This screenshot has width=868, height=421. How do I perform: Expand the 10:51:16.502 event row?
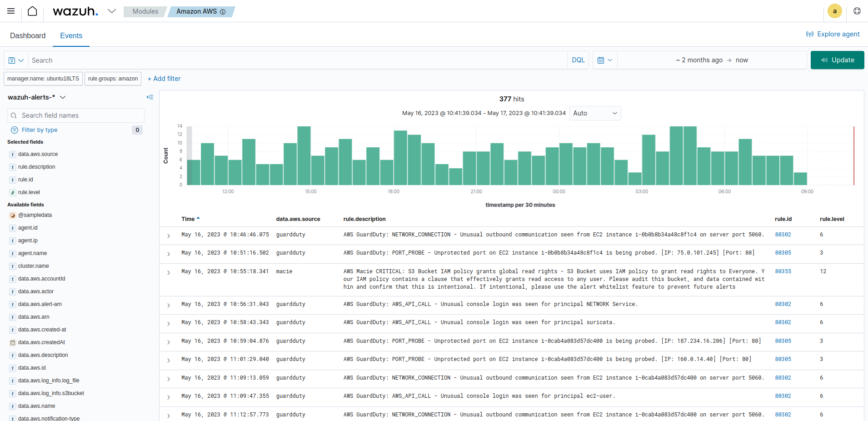pos(169,254)
